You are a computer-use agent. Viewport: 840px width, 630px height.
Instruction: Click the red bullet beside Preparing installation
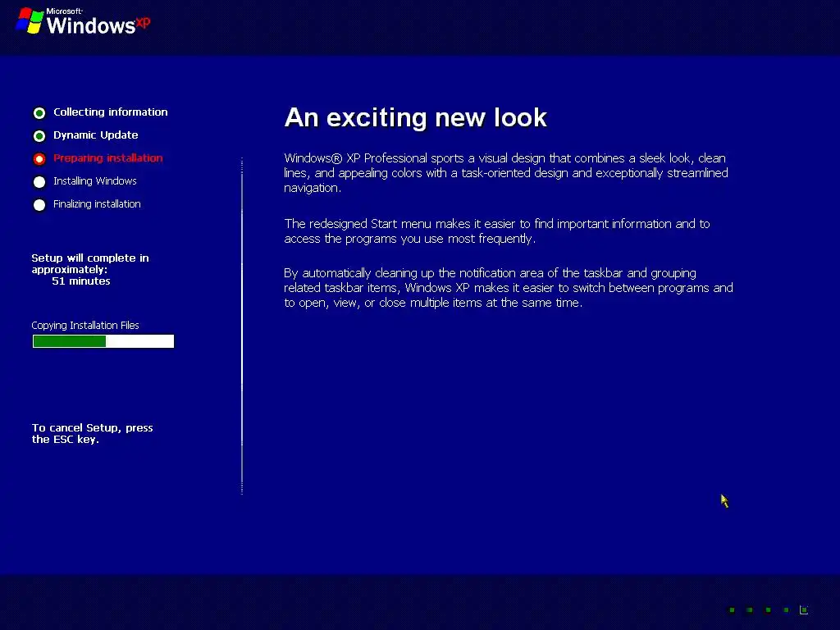(x=39, y=159)
